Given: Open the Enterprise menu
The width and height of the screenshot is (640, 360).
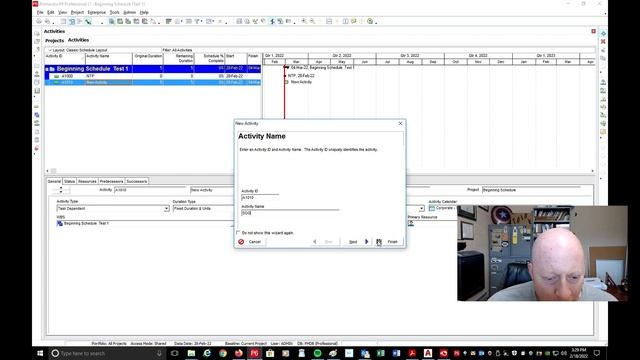Looking at the screenshot, I should (x=97, y=12).
